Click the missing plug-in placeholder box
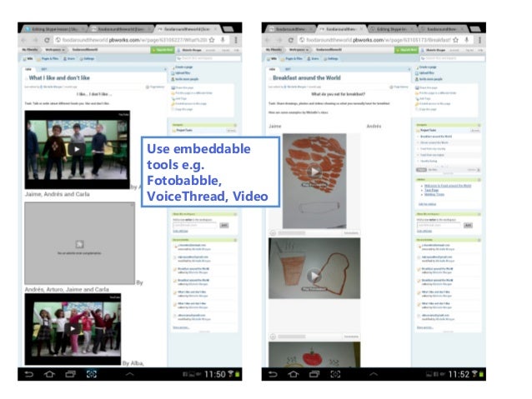This screenshot has width=532, height=399. pos(80,243)
